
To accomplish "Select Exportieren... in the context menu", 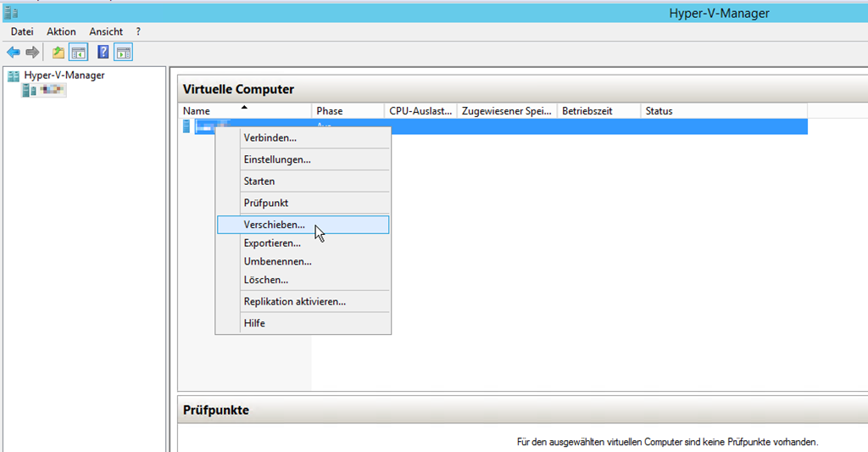I will (271, 243).
